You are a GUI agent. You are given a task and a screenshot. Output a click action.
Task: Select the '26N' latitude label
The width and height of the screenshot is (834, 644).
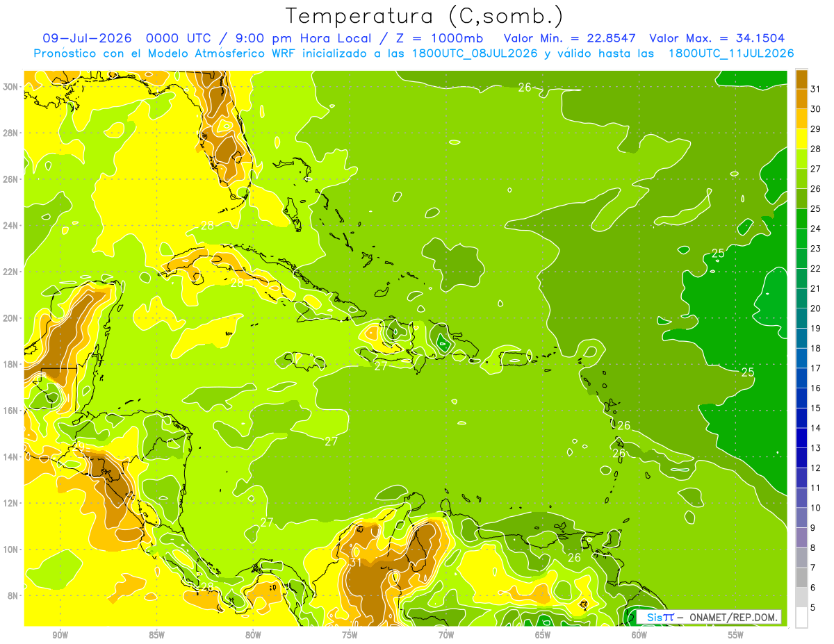[x=10, y=179]
